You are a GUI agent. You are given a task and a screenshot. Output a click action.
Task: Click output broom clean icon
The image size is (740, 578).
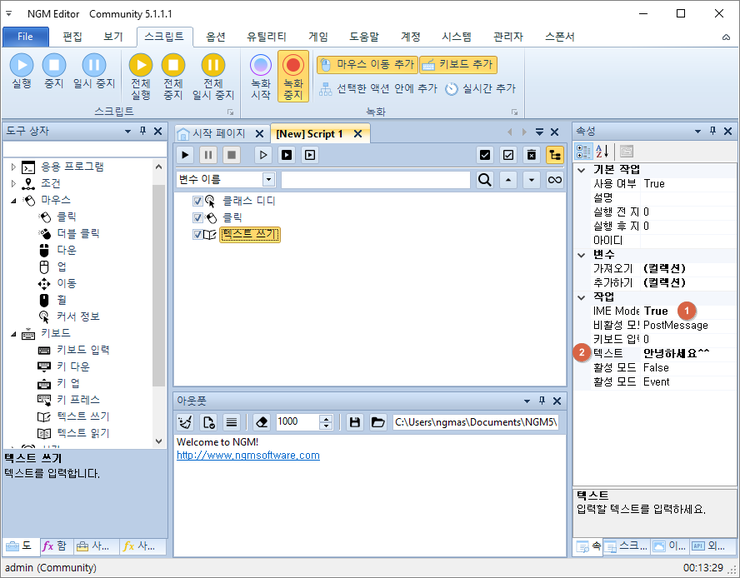185,422
